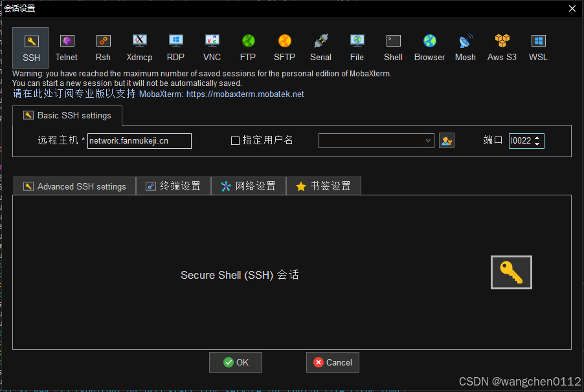
Task: Switch to the 终端设置 tab
Action: click(174, 186)
